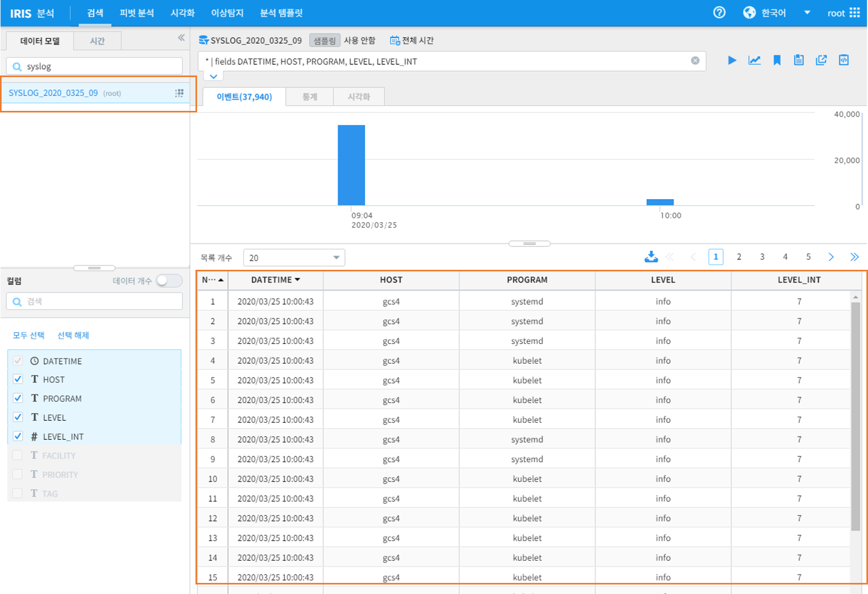This screenshot has width=868, height=594.
Task: Open the 분석 템플릿 menu
Action: pyautogui.click(x=281, y=13)
